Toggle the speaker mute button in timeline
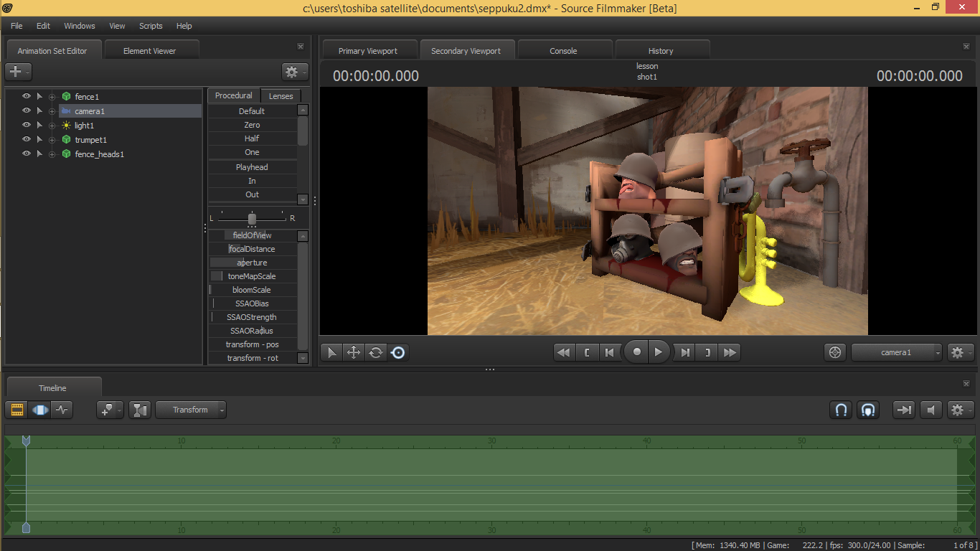The image size is (980, 551). point(931,410)
